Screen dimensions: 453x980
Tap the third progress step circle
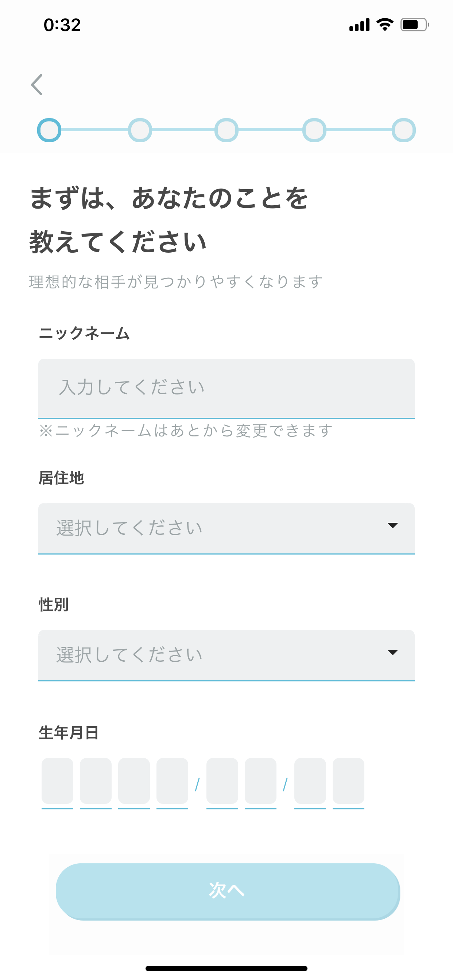(226, 131)
